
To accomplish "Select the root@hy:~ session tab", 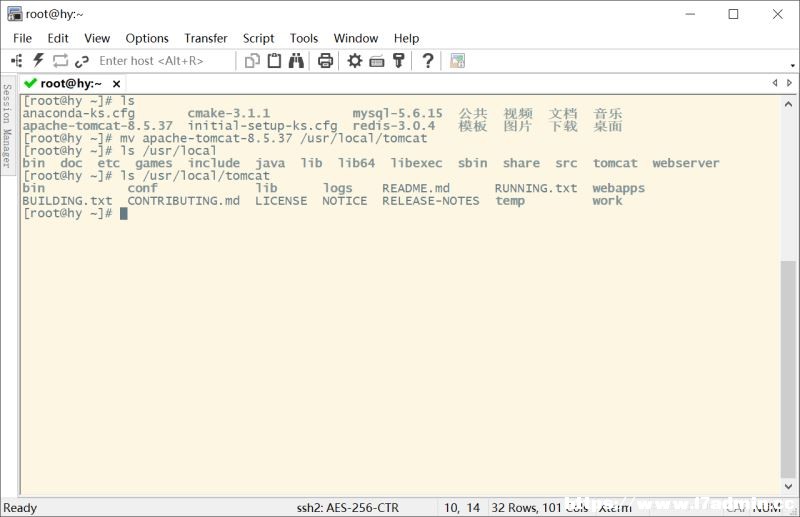I will [x=71, y=84].
